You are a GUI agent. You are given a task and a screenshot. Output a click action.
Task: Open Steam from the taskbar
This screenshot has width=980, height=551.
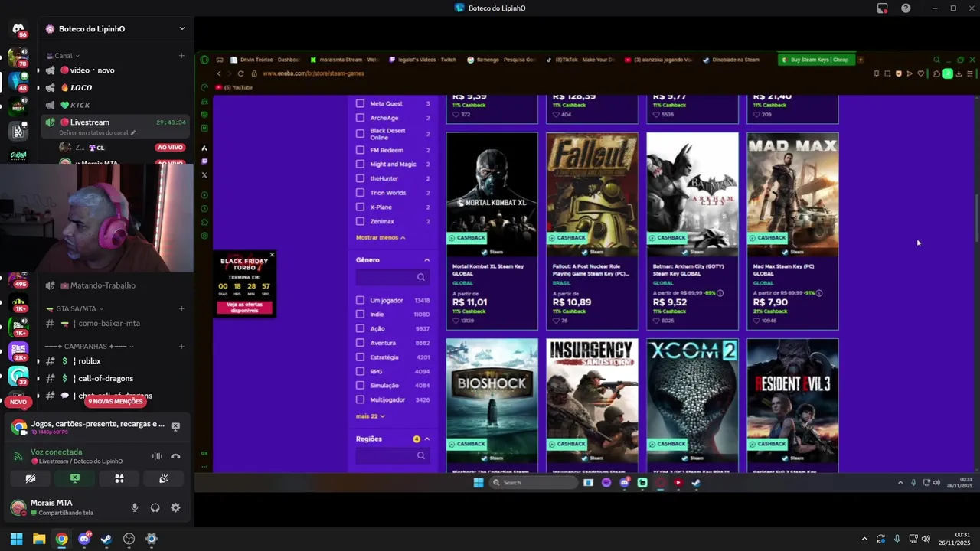pos(106,539)
